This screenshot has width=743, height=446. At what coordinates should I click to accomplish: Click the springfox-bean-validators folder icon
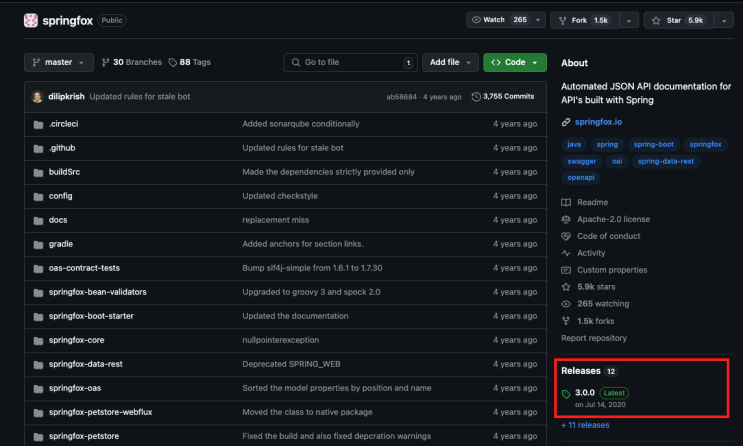coord(38,292)
